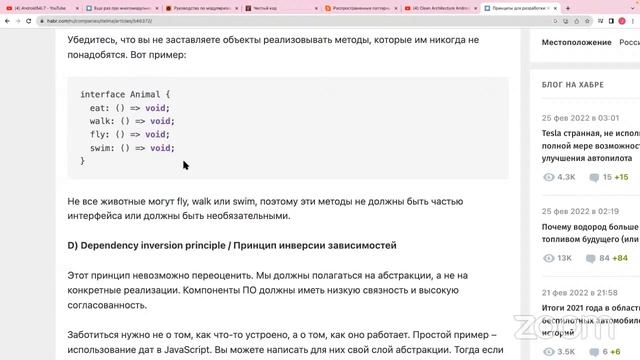Click the views eye icon showing 3.5K
The width and height of the screenshot is (640, 360).
pos(549,351)
